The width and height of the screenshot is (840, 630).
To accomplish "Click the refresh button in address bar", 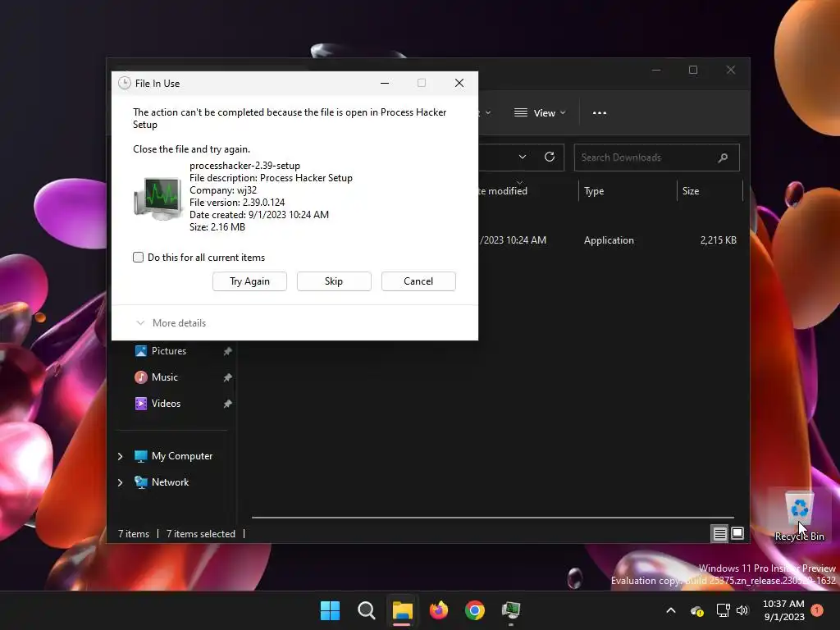I will tap(550, 157).
